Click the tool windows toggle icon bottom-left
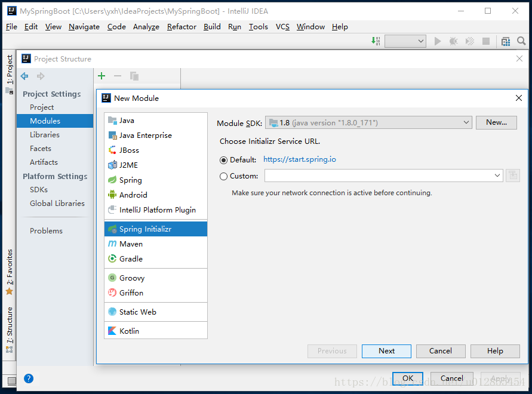 (x=11, y=381)
